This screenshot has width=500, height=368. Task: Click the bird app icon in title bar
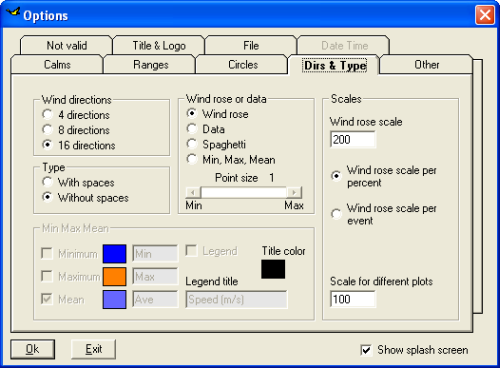point(13,13)
